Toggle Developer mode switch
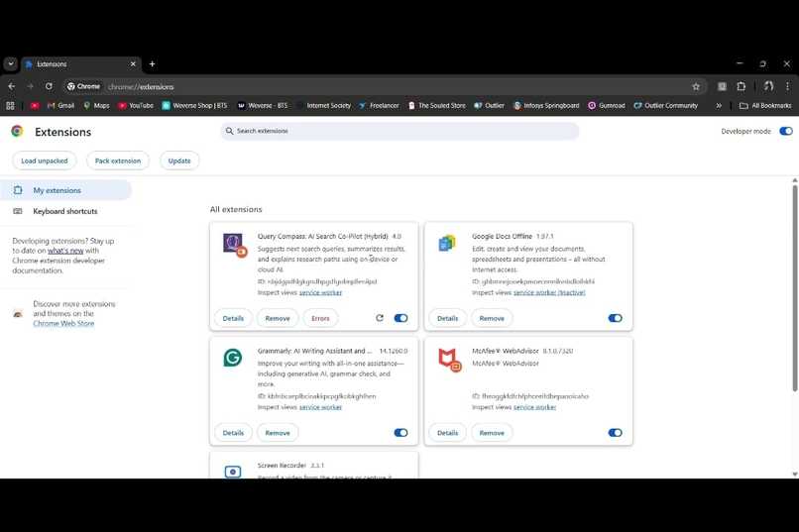Screen dimensions: 799x532 pyautogui.click(x=786, y=132)
